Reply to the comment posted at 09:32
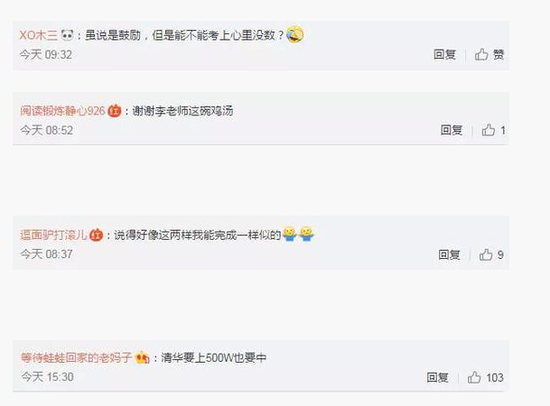Viewport: 550px width, 406px height. tap(444, 55)
